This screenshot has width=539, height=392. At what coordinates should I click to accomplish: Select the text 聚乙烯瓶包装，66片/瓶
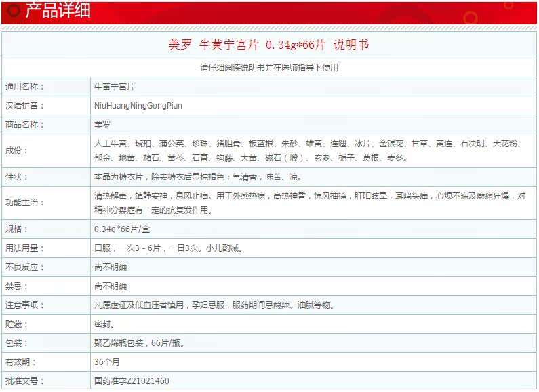(x=139, y=342)
